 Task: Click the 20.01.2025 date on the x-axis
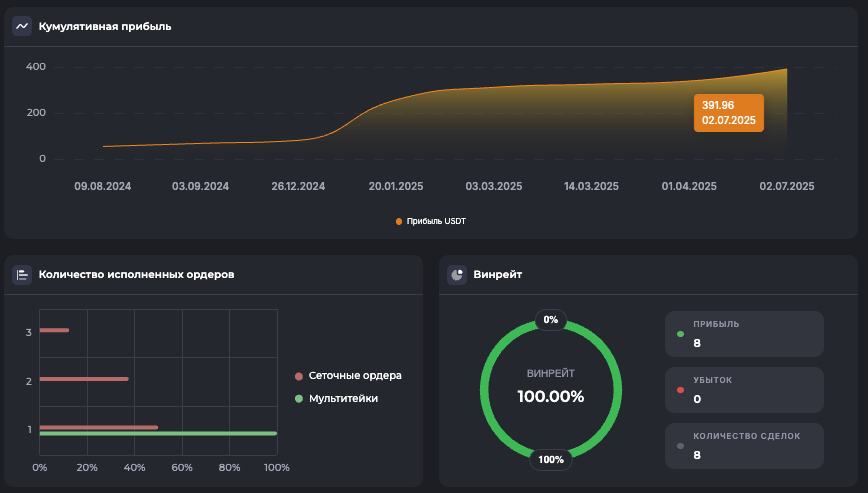click(396, 186)
